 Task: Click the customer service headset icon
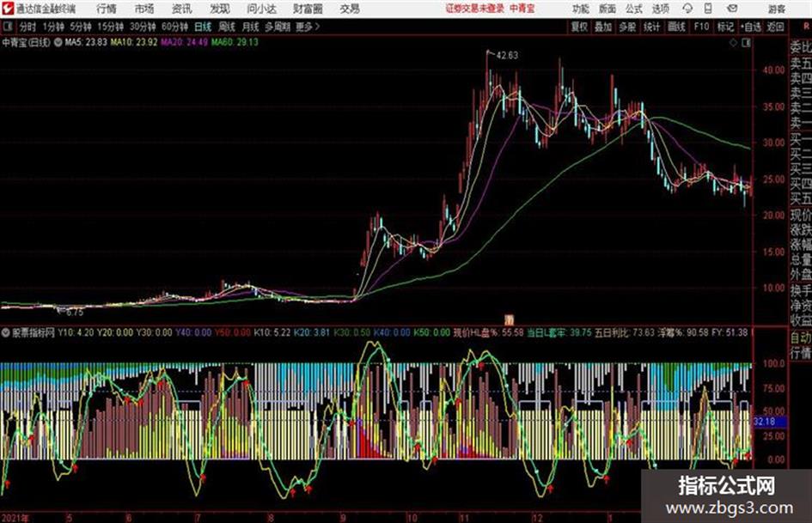(x=687, y=9)
